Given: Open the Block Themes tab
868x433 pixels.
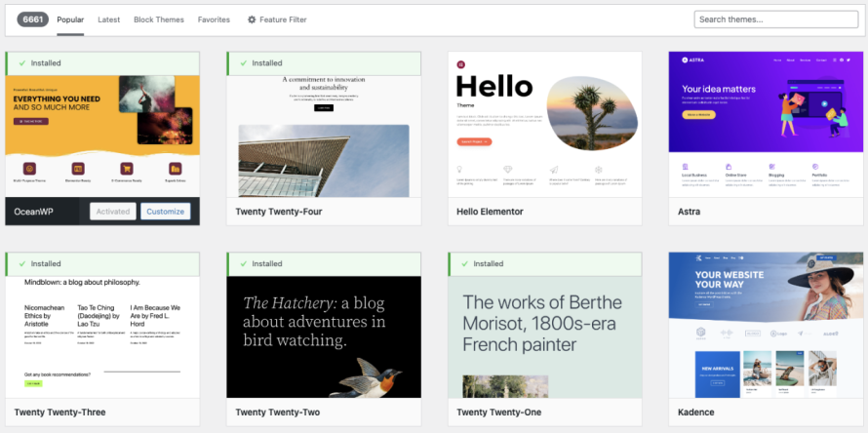Looking at the screenshot, I should (158, 20).
